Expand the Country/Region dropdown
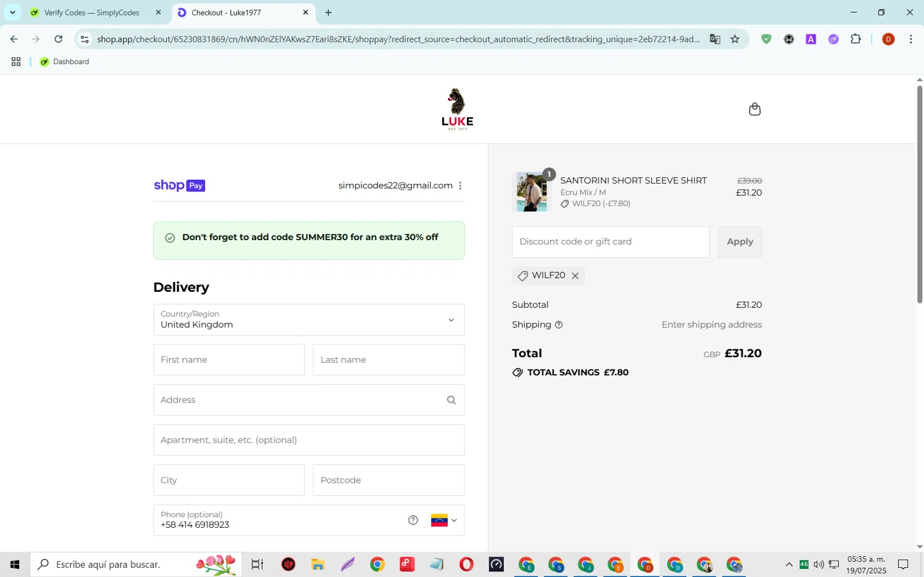The image size is (924, 577). click(x=309, y=320)
